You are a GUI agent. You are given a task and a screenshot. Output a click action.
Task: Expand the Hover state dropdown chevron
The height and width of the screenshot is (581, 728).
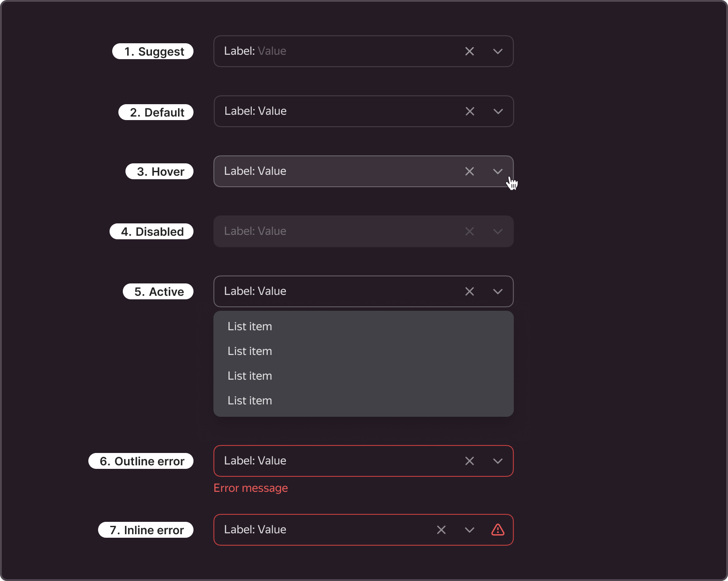point(498,172)
